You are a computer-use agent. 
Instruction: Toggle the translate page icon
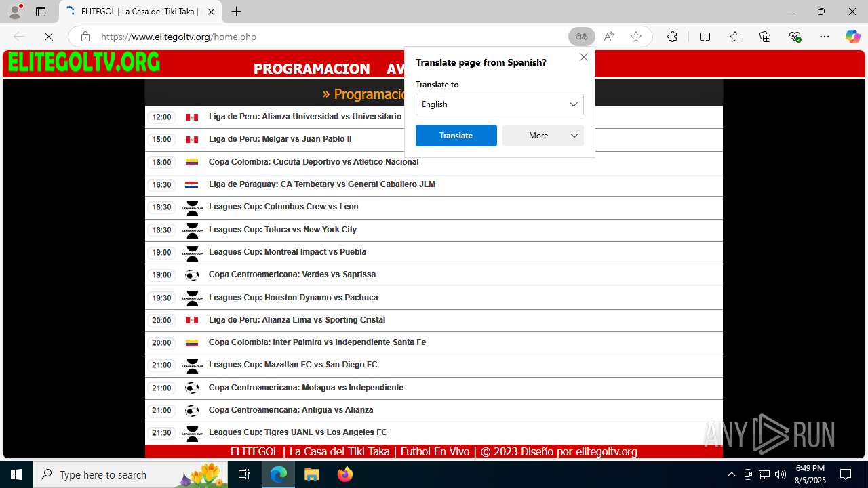pyautogui.click(x=582, y=37)
